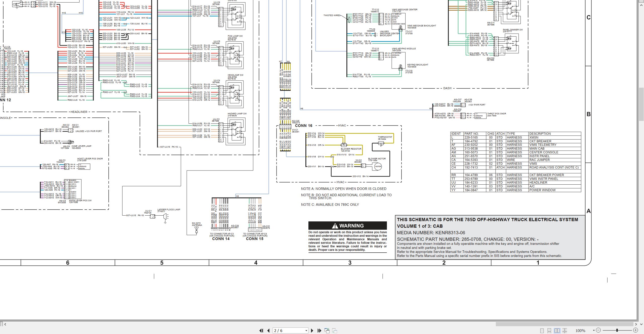Switch to single page view

542,330
